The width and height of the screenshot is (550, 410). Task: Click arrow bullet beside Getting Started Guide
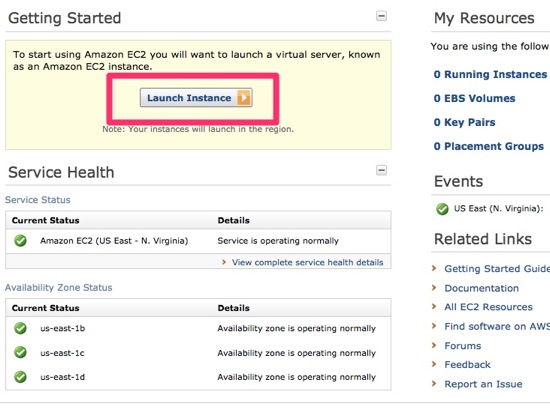[434, 268]
